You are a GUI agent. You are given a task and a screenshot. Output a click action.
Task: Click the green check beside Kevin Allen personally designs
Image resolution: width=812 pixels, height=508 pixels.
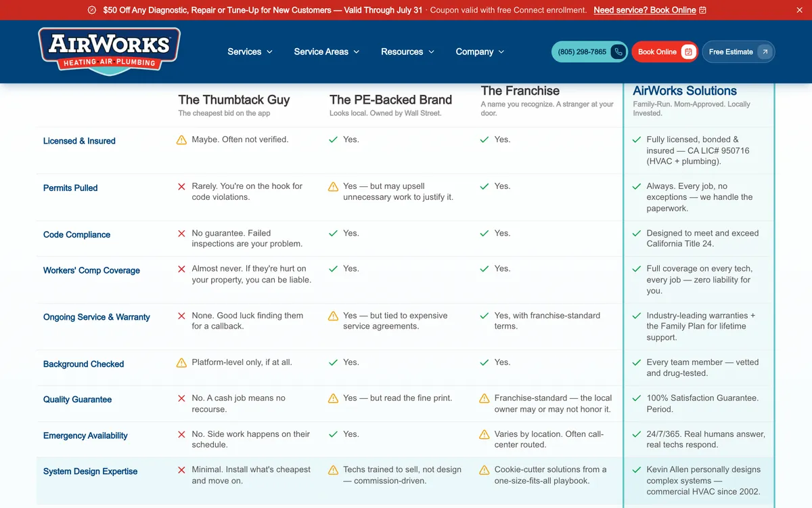coord(636,469)
